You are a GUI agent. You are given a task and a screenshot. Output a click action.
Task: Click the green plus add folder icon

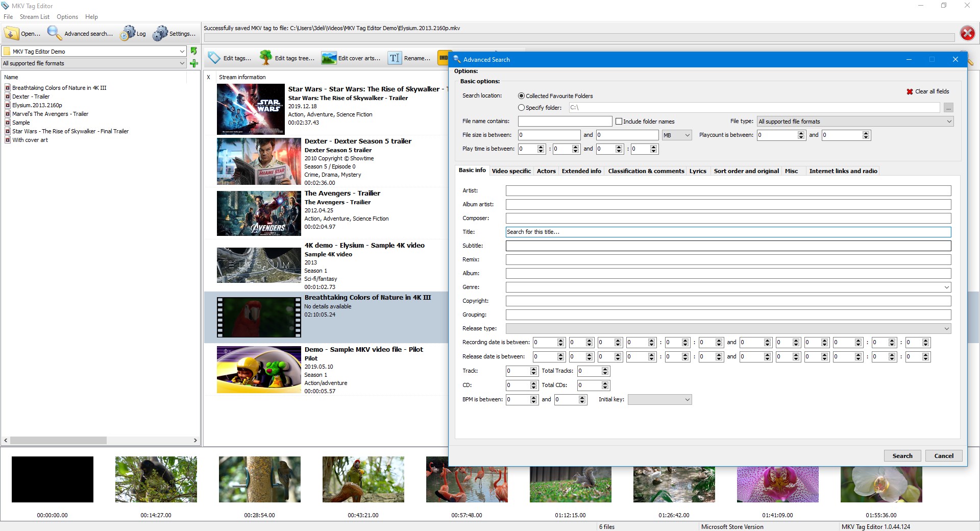tap(194, 63)
